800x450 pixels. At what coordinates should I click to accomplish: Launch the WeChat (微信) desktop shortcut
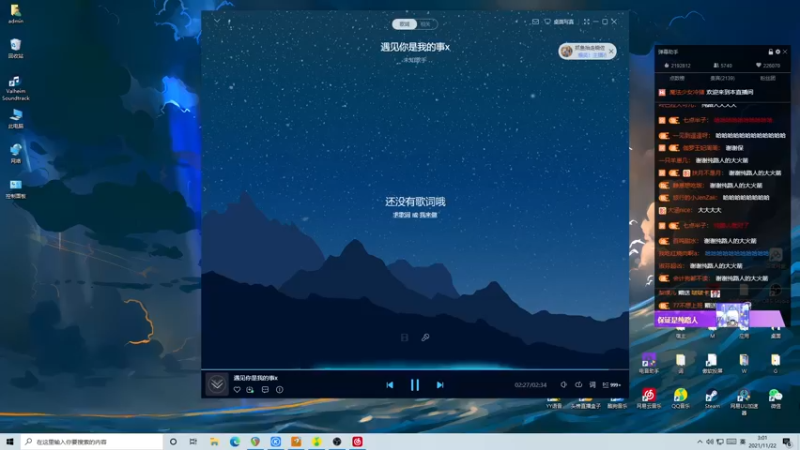(775, 398)
